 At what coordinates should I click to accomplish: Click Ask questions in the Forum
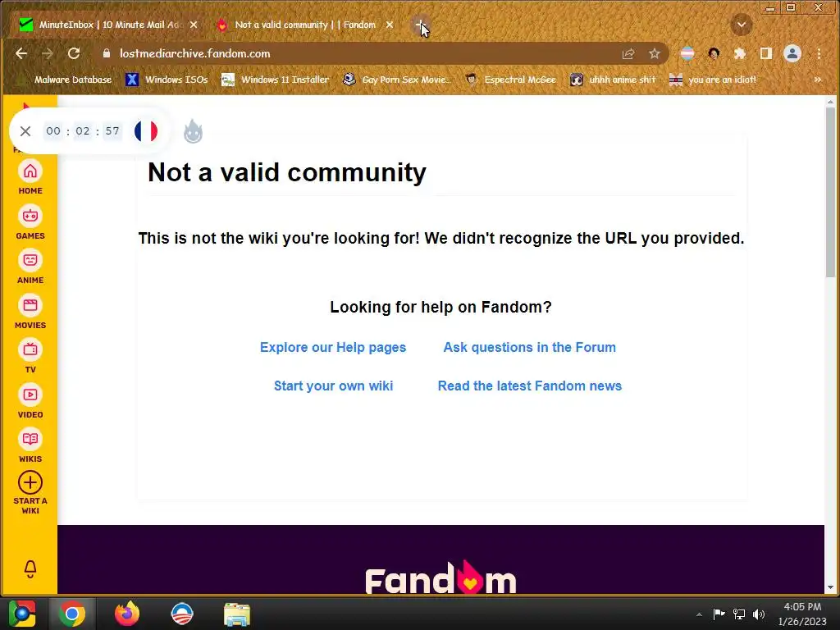tap(529, 347)
